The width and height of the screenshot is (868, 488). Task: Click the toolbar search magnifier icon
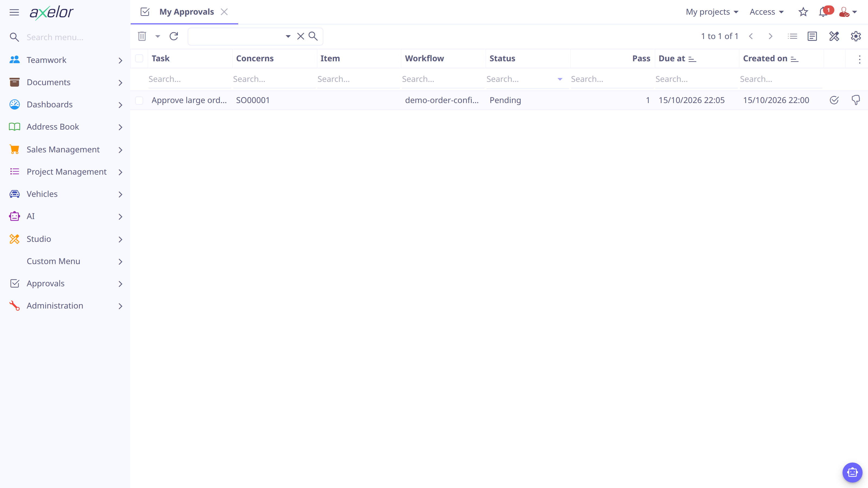pyautogui.click(x=313, y=36)
